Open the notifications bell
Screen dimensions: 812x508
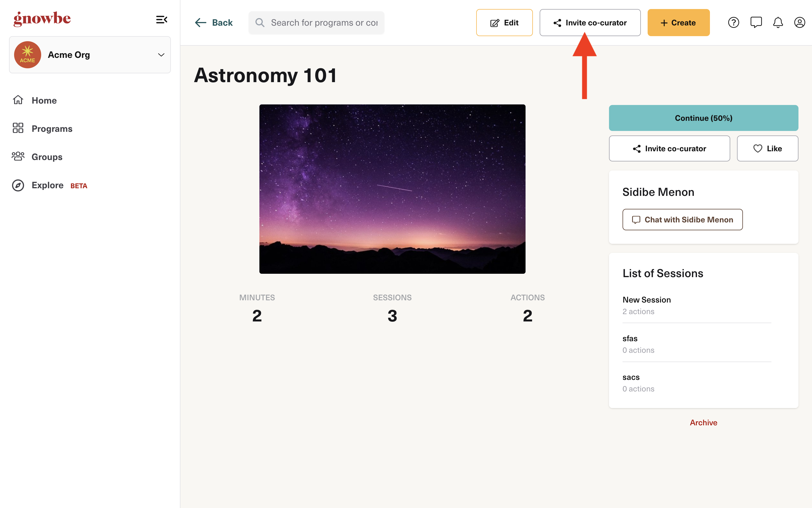tap(778, 23)
